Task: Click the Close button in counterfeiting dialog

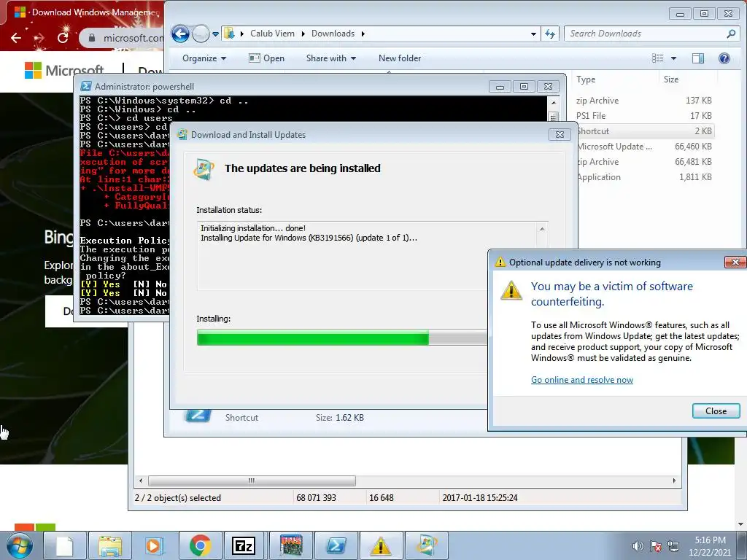Action: tap(716, 411)
